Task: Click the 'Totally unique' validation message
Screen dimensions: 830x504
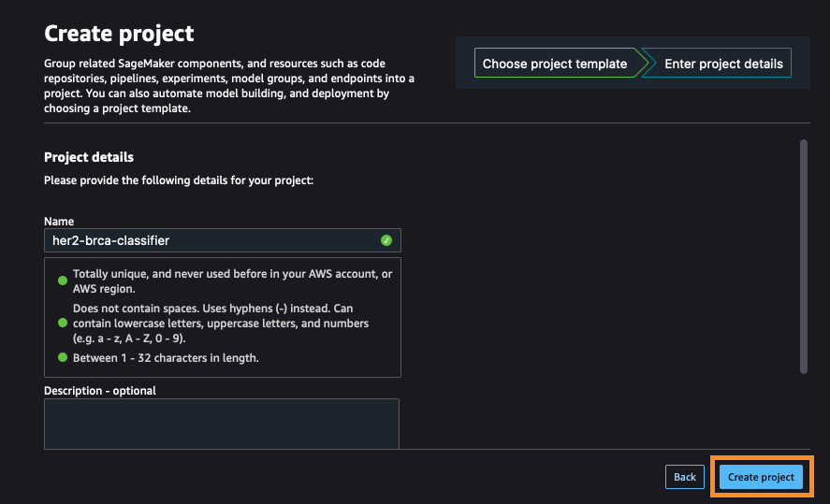Action: coord(232,281)
